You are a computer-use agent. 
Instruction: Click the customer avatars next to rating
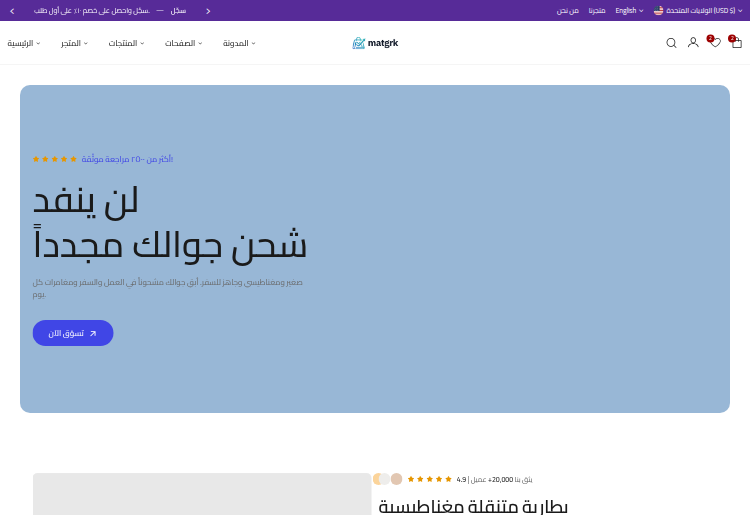tap(387, 479)
